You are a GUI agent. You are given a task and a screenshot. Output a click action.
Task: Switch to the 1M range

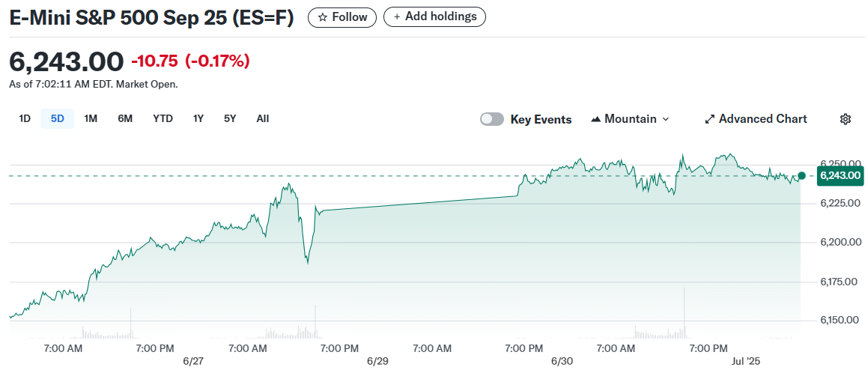pos(91,118)
